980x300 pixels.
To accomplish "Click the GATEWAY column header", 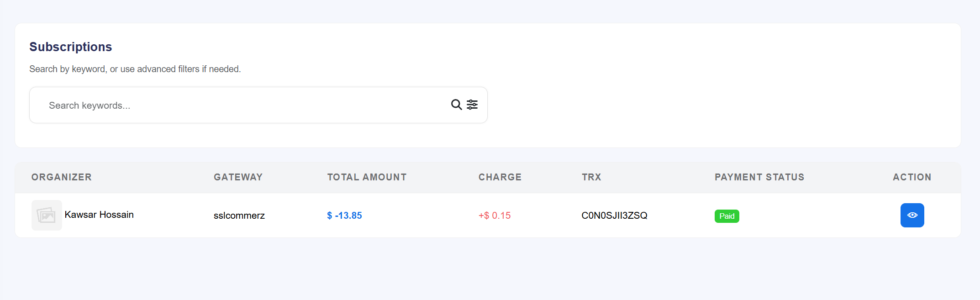I will (238, 177).
